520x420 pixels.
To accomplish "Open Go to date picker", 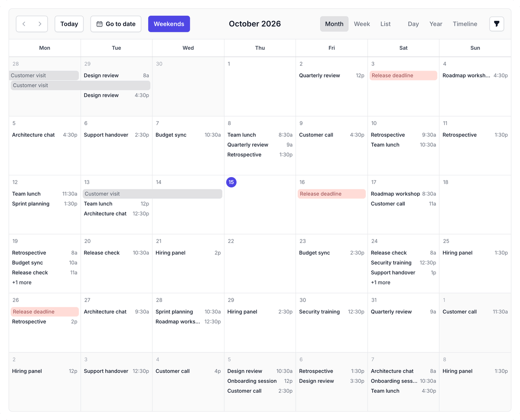I will click(x=116, y=24).
